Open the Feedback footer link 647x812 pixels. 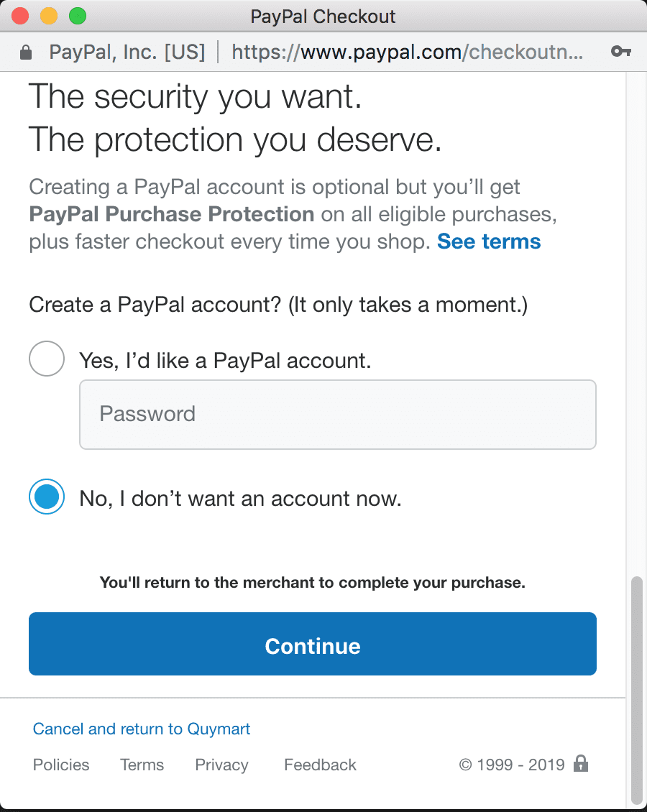320,765
